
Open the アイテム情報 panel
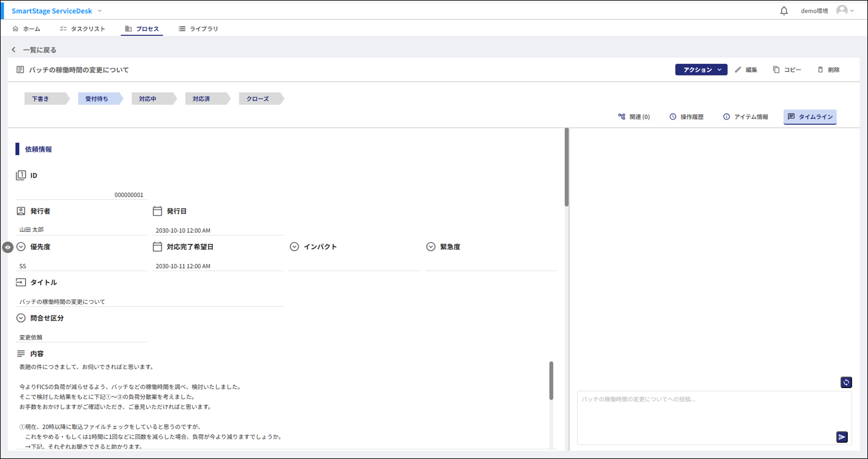pyautogui.click(x=746, y=117)
